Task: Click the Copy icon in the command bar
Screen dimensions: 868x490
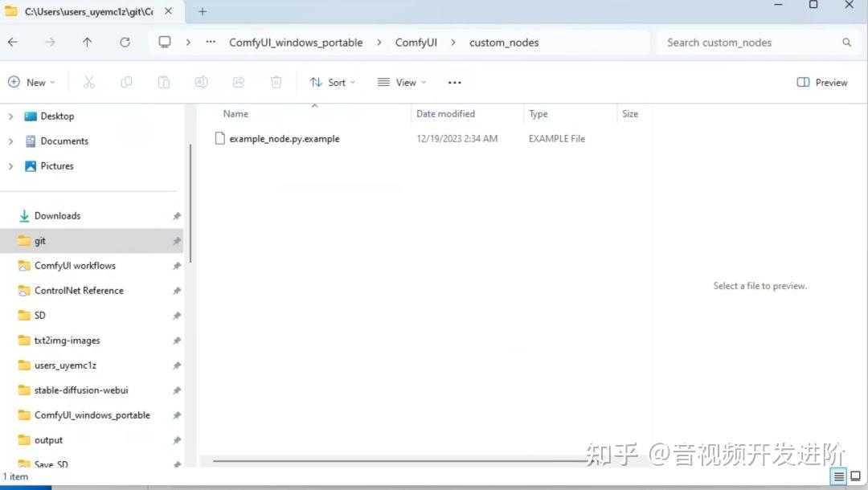Action: pyautogui.click(x=126, y=81)
